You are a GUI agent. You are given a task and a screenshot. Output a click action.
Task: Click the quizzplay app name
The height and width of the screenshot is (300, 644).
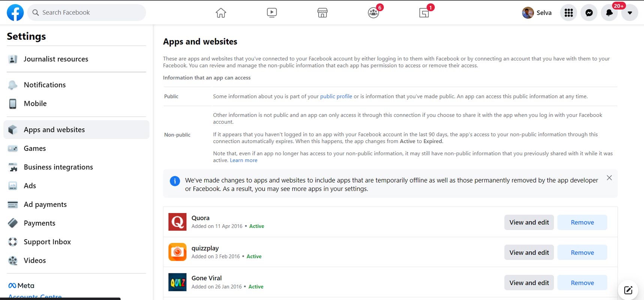(205, 248)
